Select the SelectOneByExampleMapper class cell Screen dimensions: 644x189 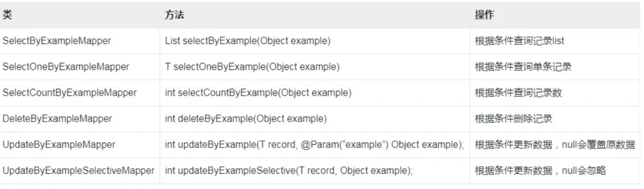[x=66, y=67]
